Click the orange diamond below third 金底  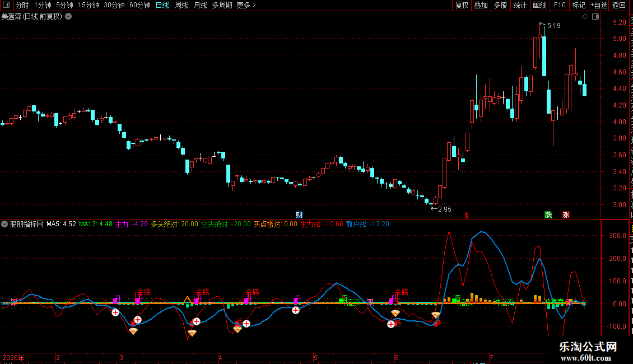click(x=238, y=329)
